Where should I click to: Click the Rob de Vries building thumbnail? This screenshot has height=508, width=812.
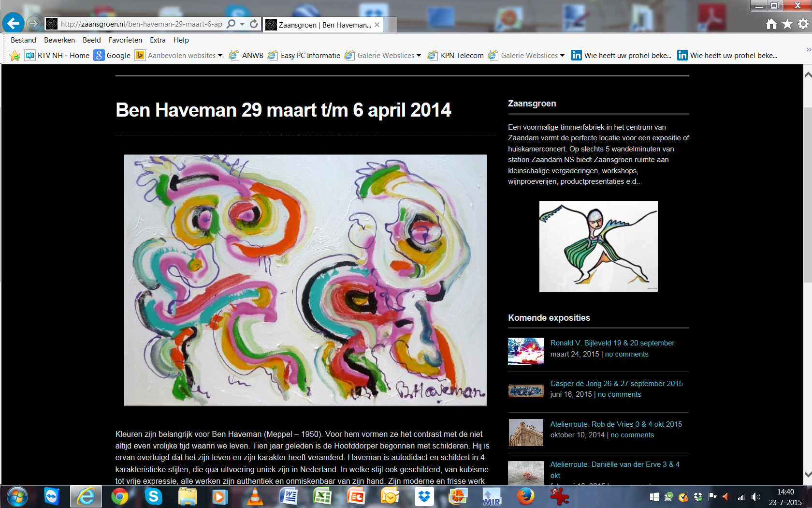point(526,433)
